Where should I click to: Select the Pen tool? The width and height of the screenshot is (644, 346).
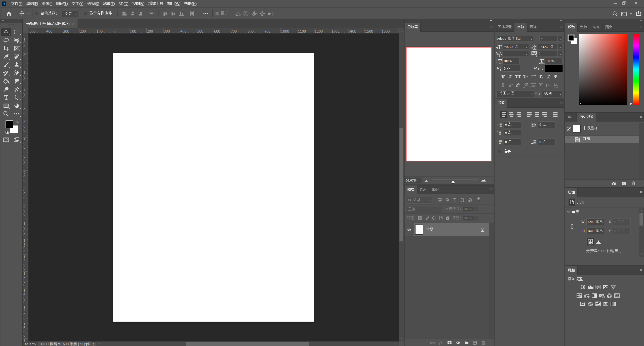pyautogui.click(x=17, y=90)
